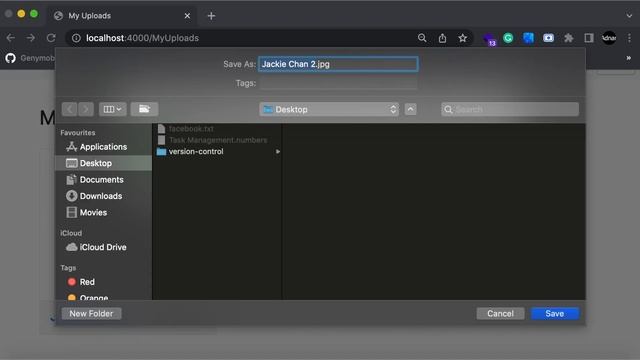The width and height of the screenshot is (640, 360).
Task: Select the My Uploads tab
Action: click(x=122, y=16)
